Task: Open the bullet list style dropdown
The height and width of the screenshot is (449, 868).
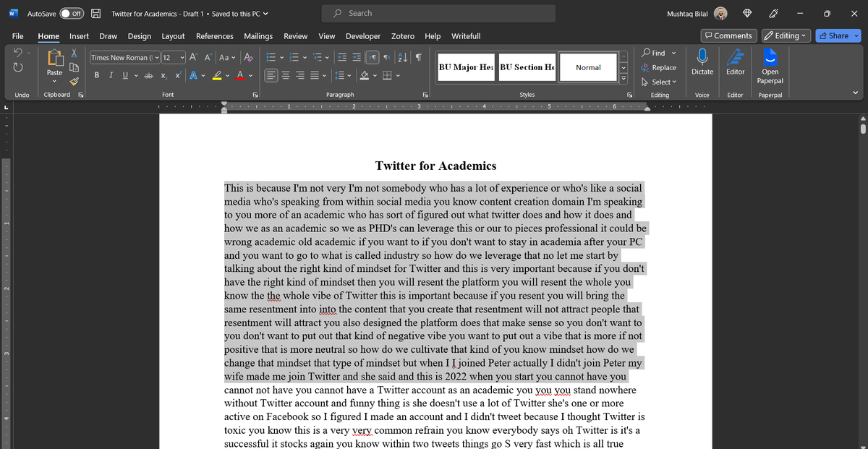Action: coord(281,57)
